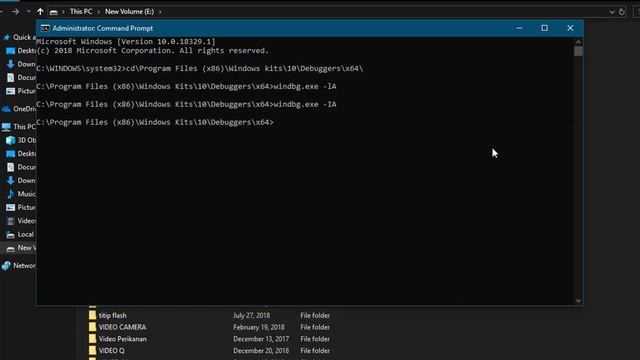Open the Documents item under Quick access
This screenshot has width=640, height=360.
coord(20,78)
